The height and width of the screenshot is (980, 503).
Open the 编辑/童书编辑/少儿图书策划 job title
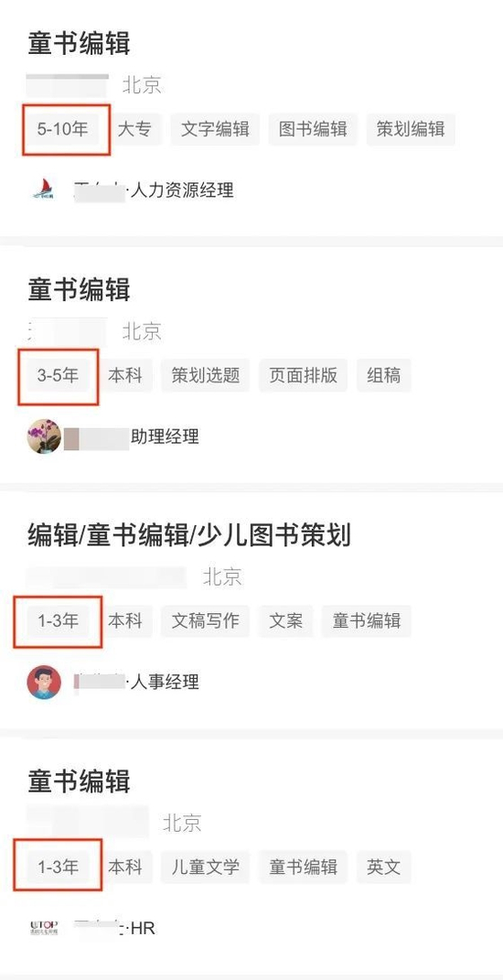click(x=189, y=535)
